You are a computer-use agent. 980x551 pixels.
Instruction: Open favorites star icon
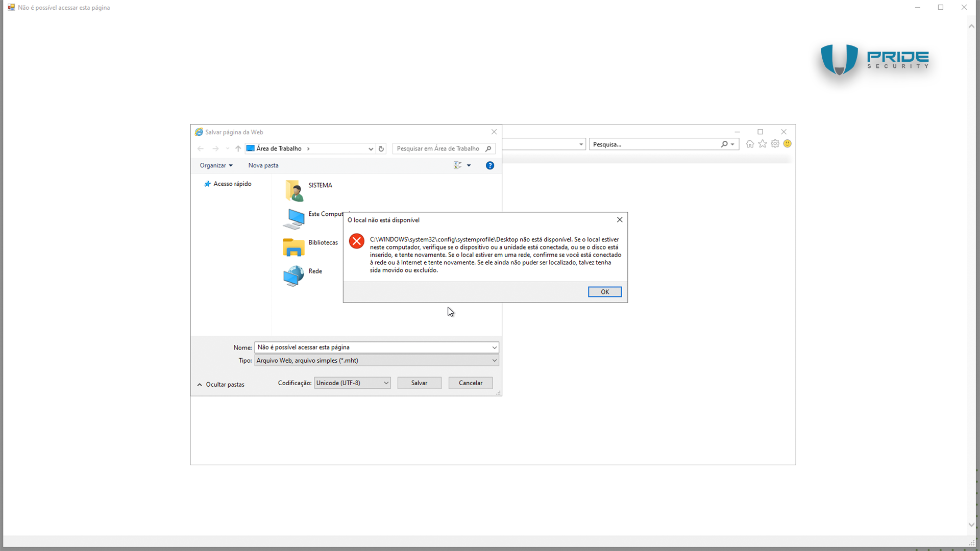pyautogui.click(x=763, y=144)
